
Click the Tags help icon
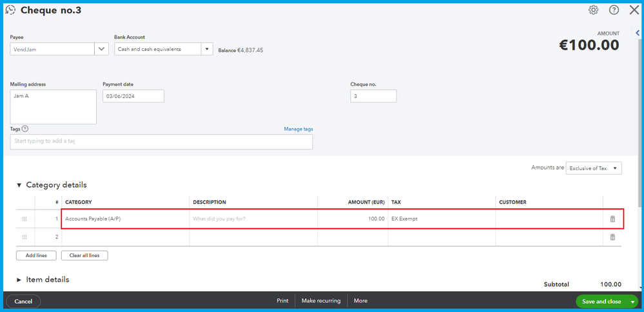(25, 129)
